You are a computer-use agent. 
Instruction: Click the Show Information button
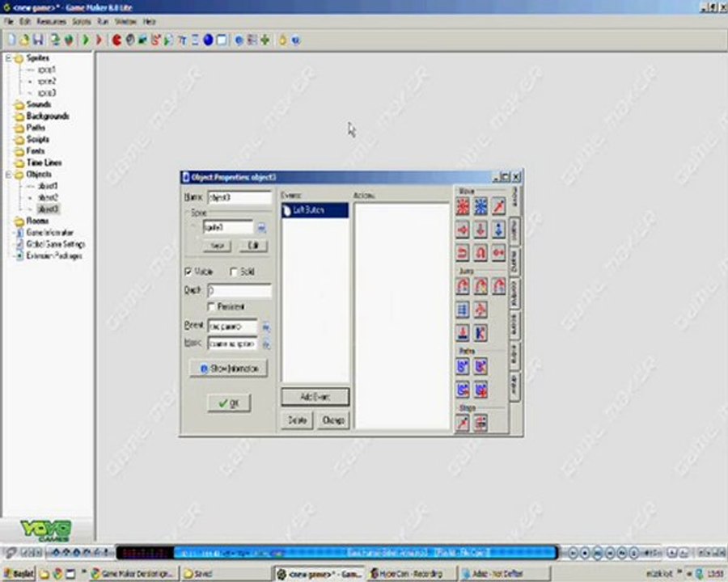pyautogui.click(x=228, y=369)
